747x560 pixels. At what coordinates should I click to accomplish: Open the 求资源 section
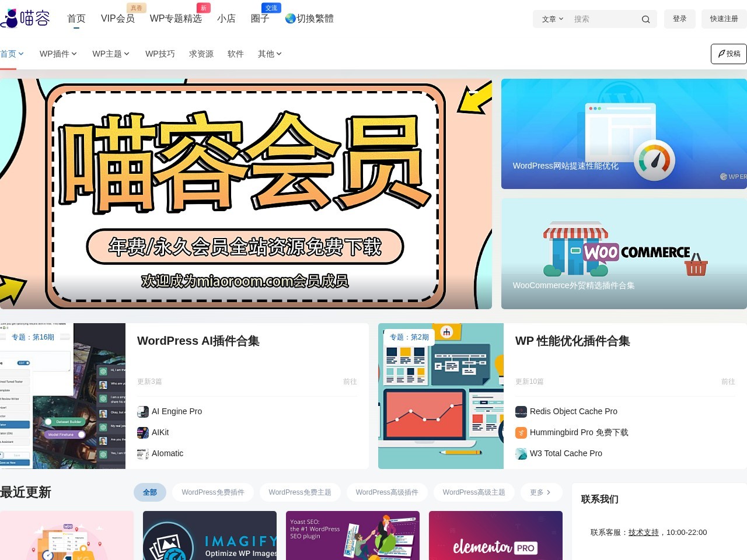[x=201, y=54]
